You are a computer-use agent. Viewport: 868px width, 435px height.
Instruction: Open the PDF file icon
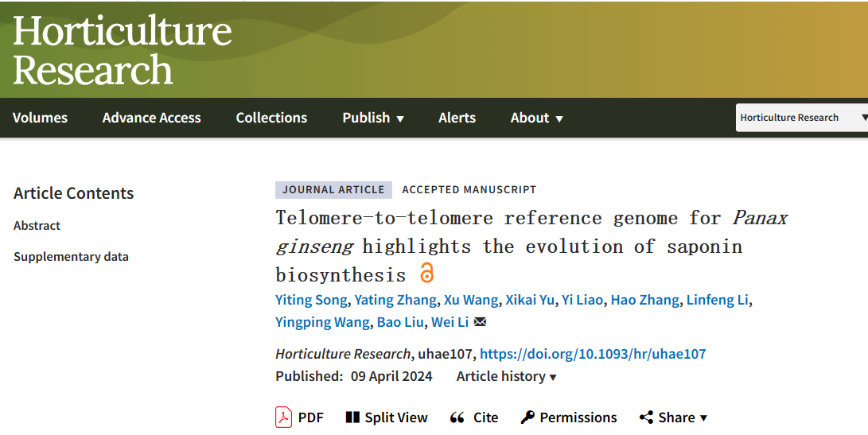[283, 418]
